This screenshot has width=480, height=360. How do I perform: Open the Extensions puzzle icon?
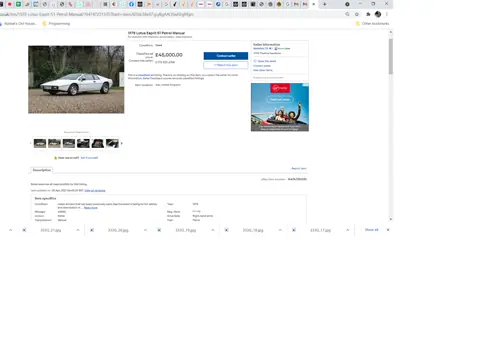(368, 14)
